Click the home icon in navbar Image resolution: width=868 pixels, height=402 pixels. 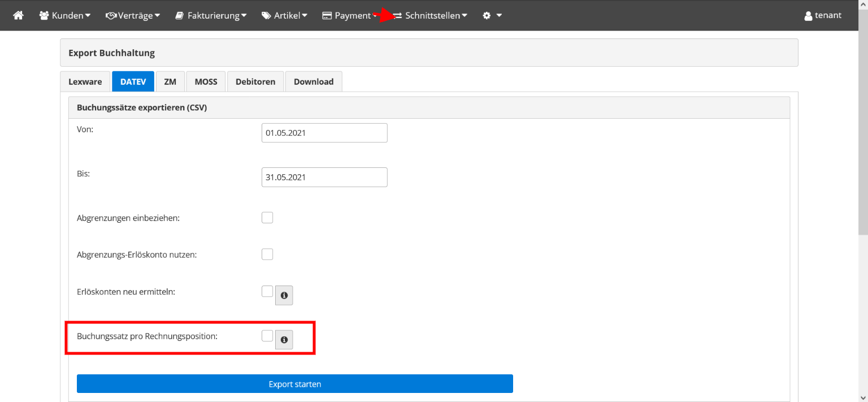pyautogui.click(x=19, y=15)
